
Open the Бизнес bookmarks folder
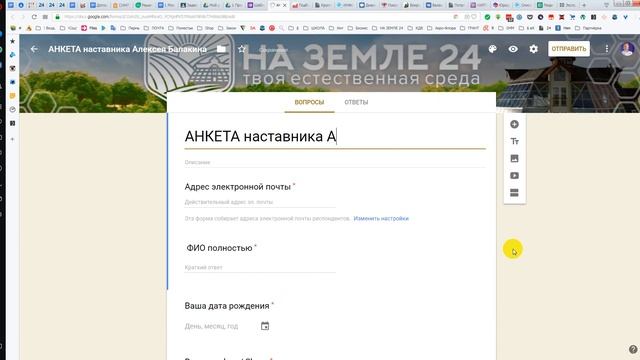coord(358,28)
